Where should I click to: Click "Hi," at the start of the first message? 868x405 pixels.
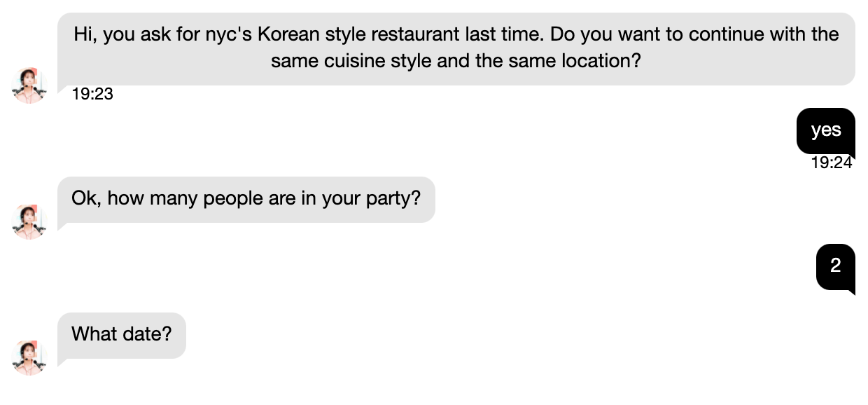pos(85,34)
